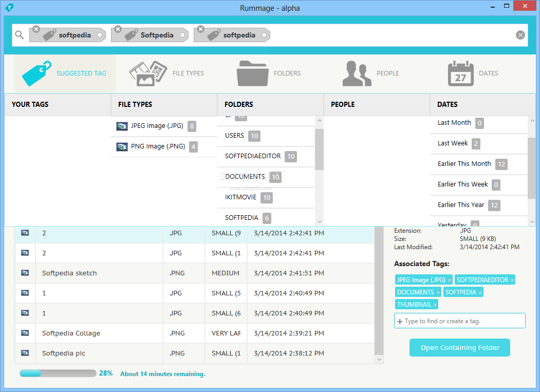The width and height of the screenshot is (540, 392).
Task: Click the Folders list scroll down arrow
Action: click(x=320, y=222)
